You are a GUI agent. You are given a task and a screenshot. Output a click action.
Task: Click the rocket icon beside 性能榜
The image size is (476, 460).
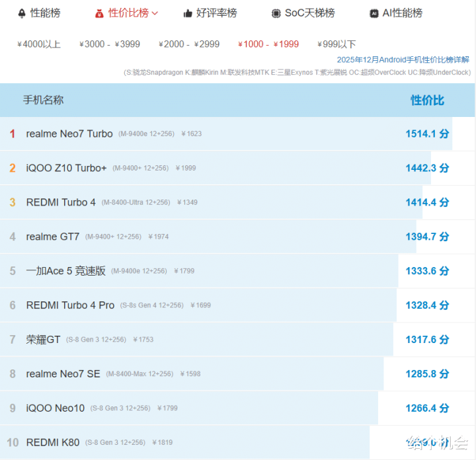point(22,13)
